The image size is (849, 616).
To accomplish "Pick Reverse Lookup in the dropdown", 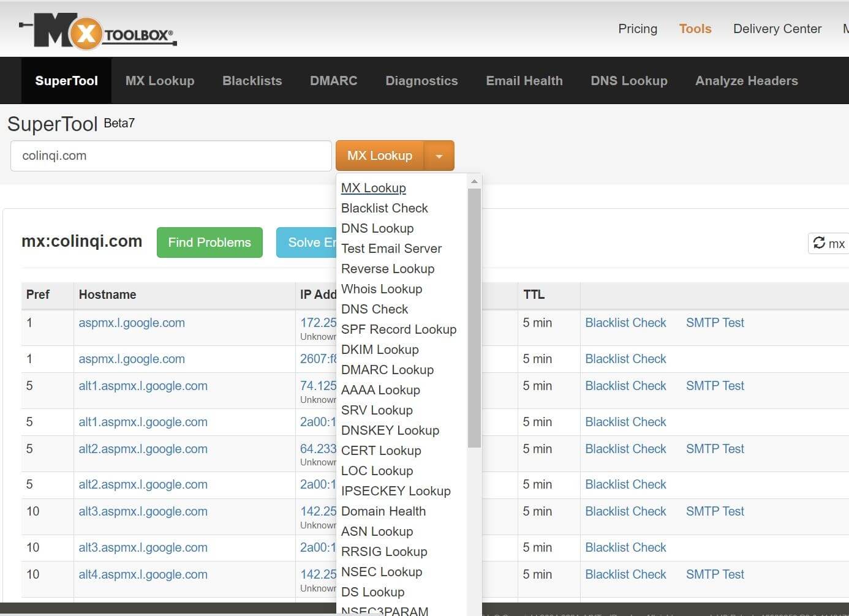I will pyautogui.click(x=388, y=269).
